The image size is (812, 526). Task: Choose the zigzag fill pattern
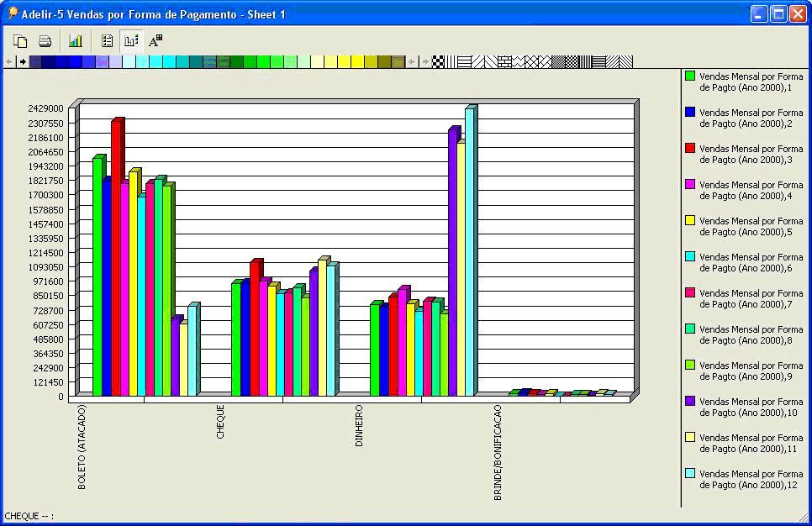click(518, 61)
